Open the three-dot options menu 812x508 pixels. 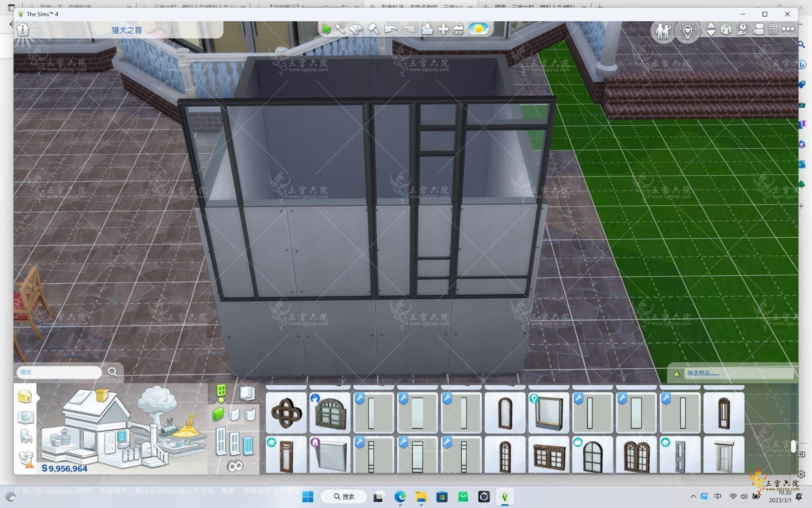point(788,29)
